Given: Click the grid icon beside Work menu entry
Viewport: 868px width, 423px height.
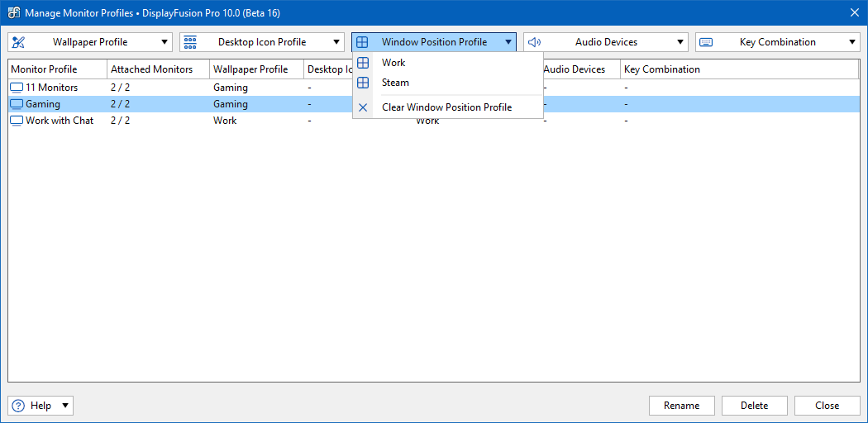Looking at the screenshot, I should 363,63.
